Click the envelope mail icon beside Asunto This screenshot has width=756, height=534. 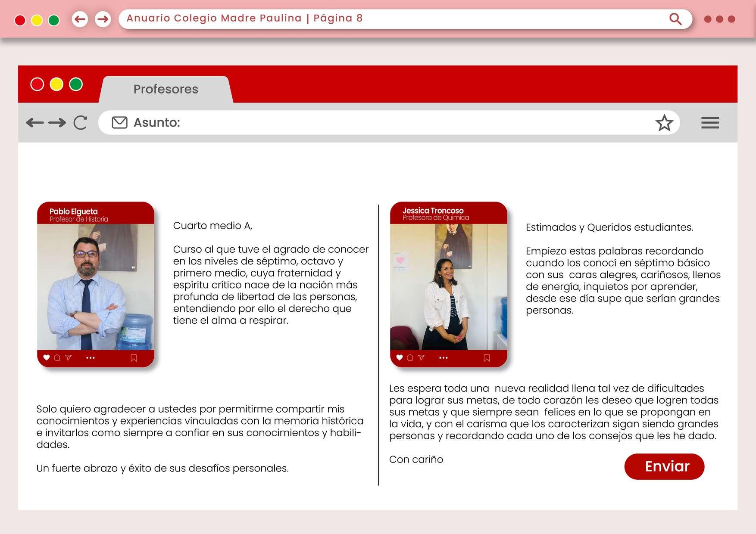(x=119, y=123)
